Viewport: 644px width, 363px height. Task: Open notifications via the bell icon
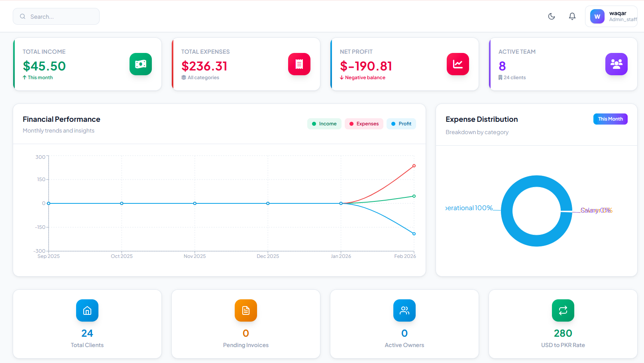point(572,16)
